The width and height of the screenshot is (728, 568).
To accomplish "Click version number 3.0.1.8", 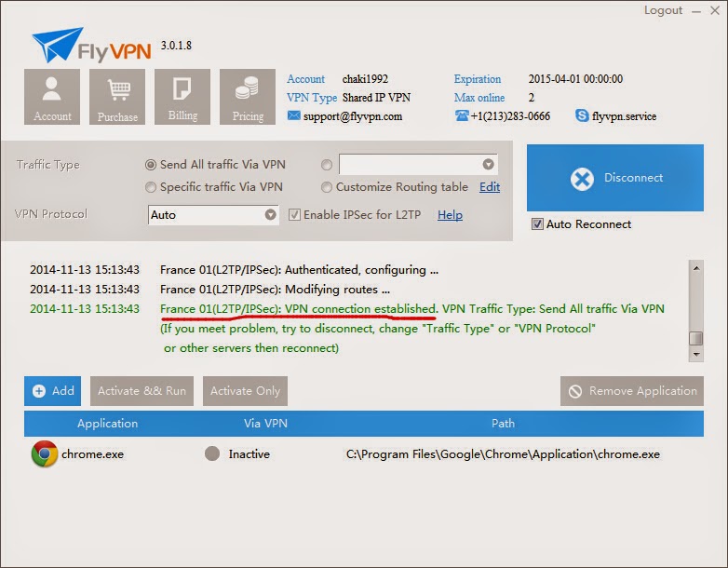I will pyautogui.click(x=176, y=46).
